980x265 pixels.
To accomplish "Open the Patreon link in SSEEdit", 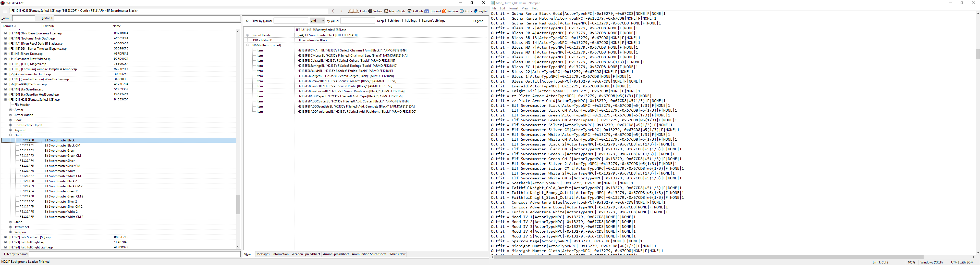I will click(450, 11).
